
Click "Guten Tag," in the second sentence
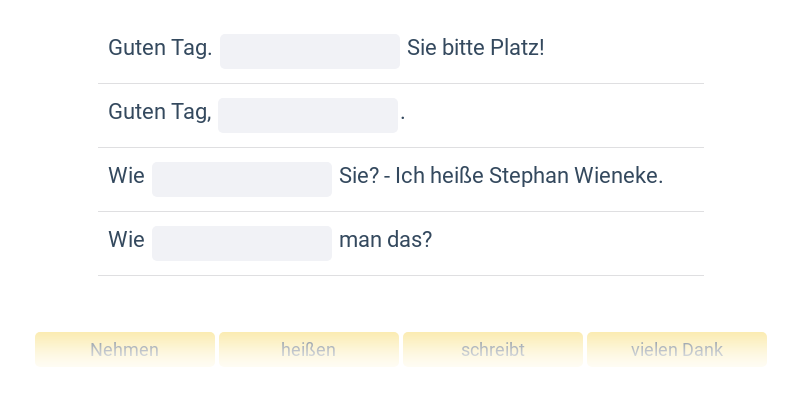click(160, 112)
